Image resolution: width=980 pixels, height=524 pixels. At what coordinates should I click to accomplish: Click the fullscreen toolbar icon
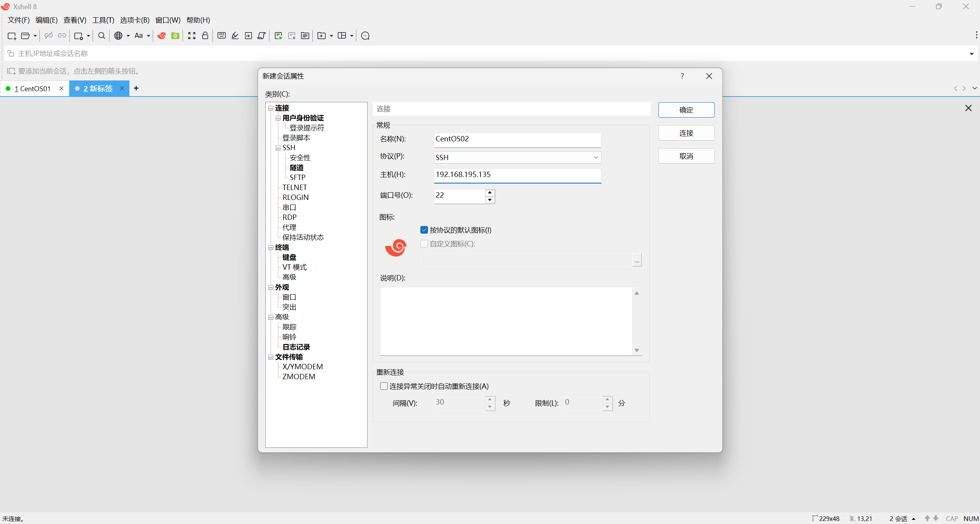192,36
